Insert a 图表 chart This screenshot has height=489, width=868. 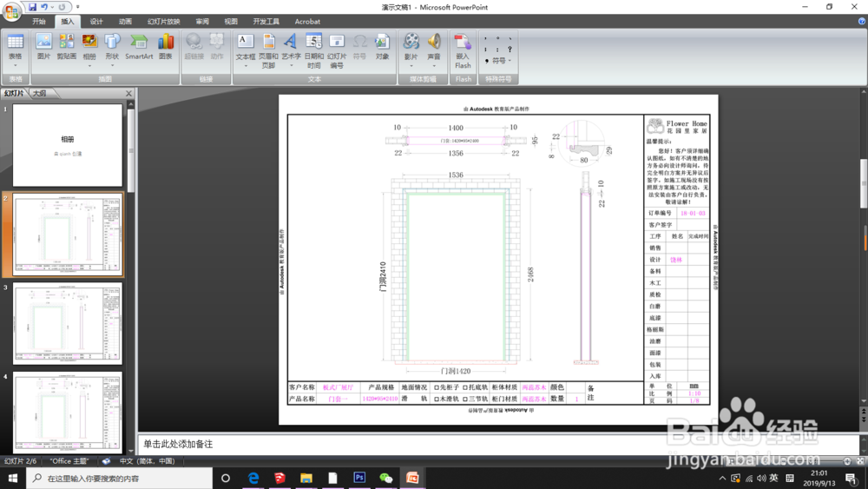point(166,47)
